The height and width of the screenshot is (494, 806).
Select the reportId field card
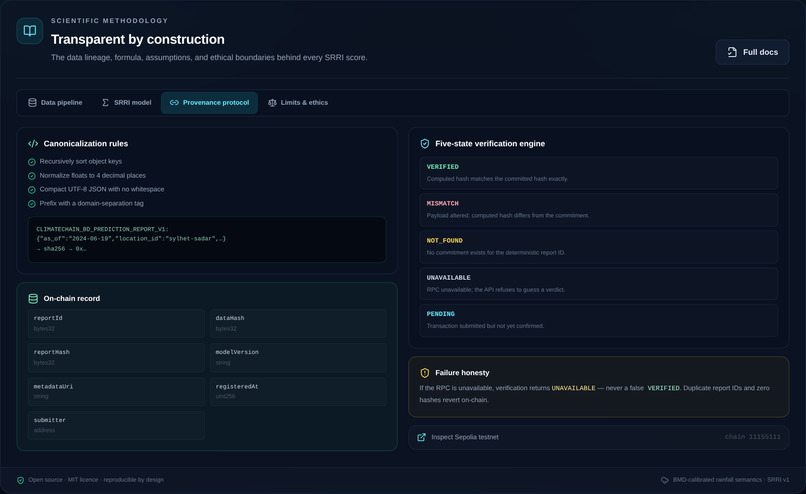coord(116,323)
